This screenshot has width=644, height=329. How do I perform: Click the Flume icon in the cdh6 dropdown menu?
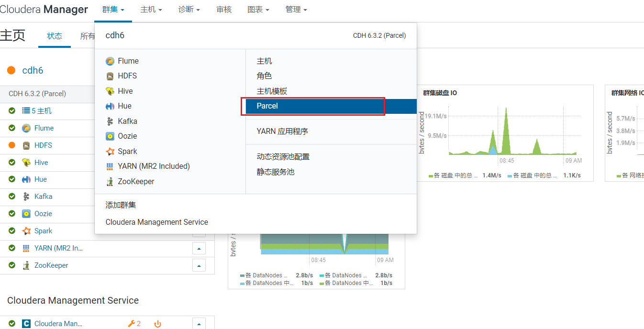[110, 61]
